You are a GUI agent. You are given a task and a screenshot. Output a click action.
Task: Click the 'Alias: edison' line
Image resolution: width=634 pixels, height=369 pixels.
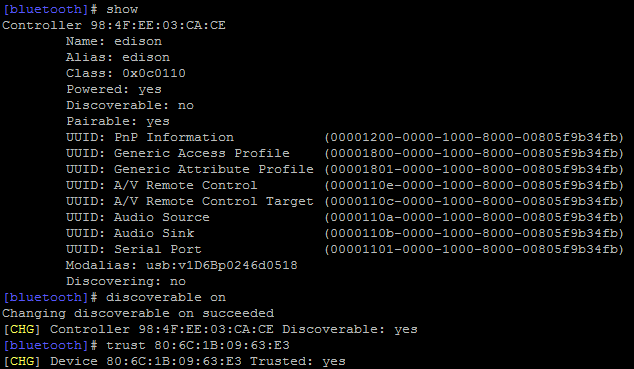118,57
